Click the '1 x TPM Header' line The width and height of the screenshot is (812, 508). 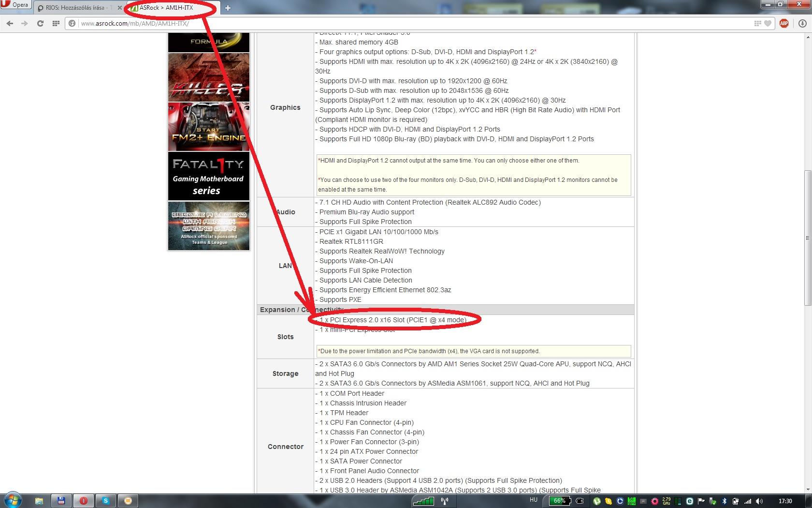342,413
